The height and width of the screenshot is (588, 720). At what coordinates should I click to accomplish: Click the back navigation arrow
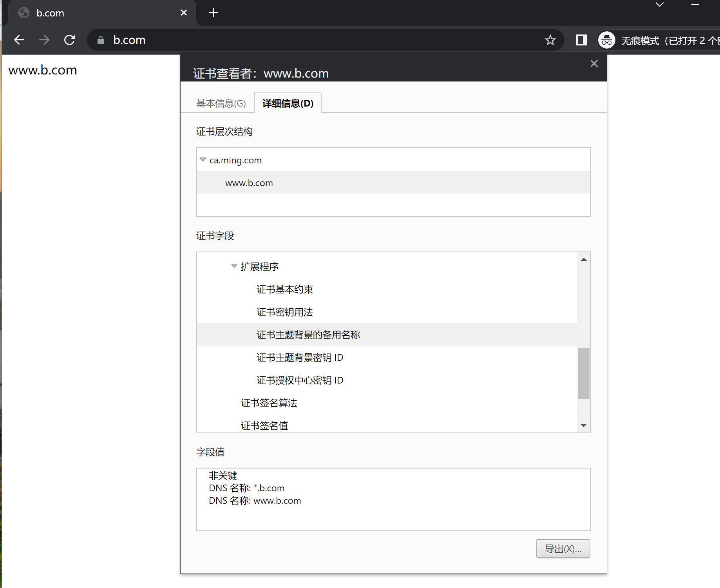tap(19, 40)
